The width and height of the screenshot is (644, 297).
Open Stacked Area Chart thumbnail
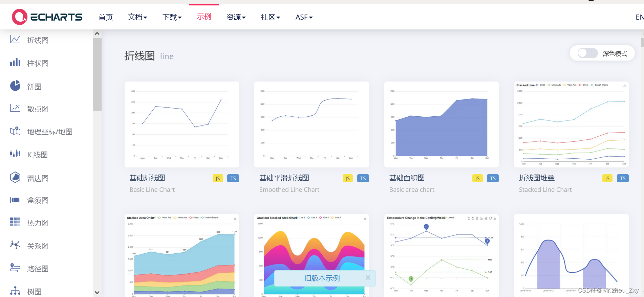pos(182,255)
